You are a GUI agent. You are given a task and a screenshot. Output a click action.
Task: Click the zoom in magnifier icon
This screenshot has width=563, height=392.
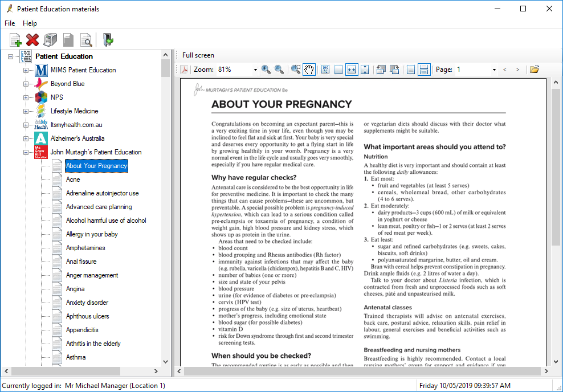266,70
